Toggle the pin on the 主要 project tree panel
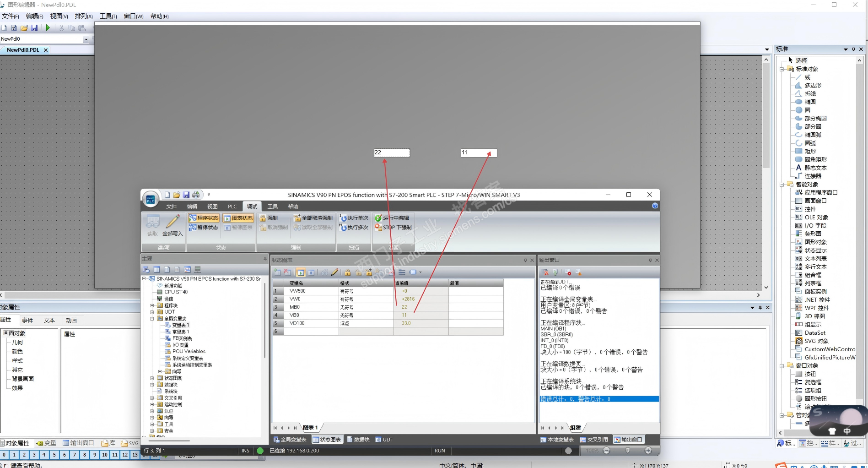868x468 pixels. [x=265, y=259]
